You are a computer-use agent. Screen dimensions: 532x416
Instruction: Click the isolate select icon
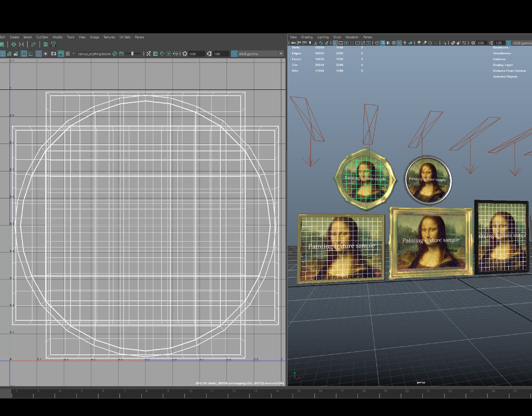[444, 43]
